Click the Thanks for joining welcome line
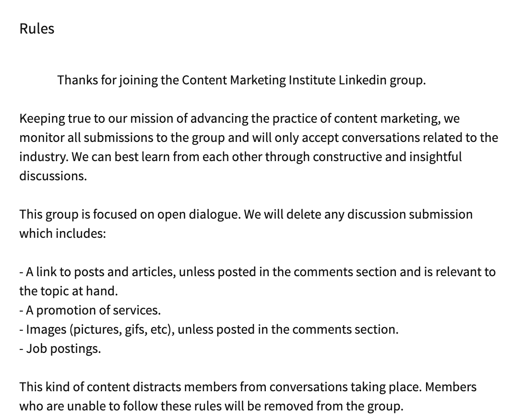The image size is (523, 420). 241,81
